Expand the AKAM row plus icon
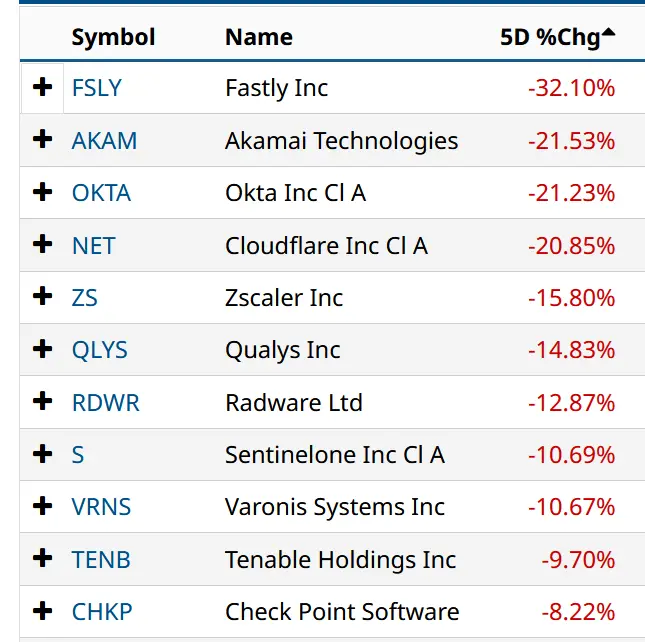The width and height of the screenshot is (645, 642). click(42, 140)
